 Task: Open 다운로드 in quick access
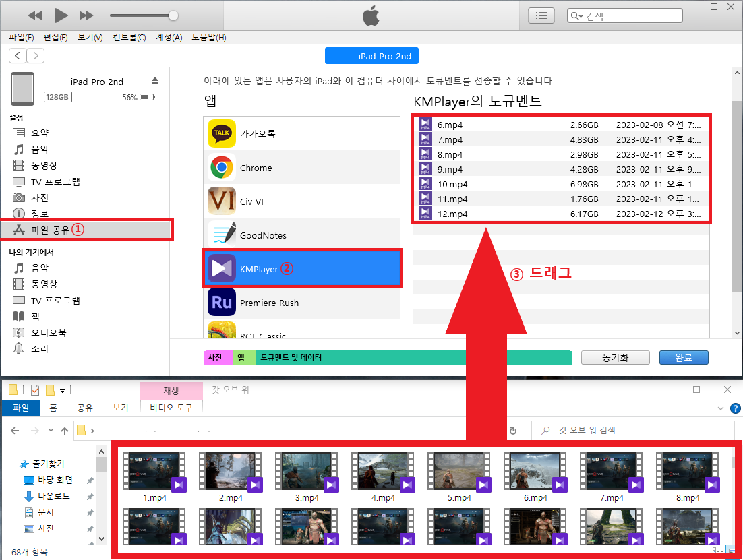point(53,496)
